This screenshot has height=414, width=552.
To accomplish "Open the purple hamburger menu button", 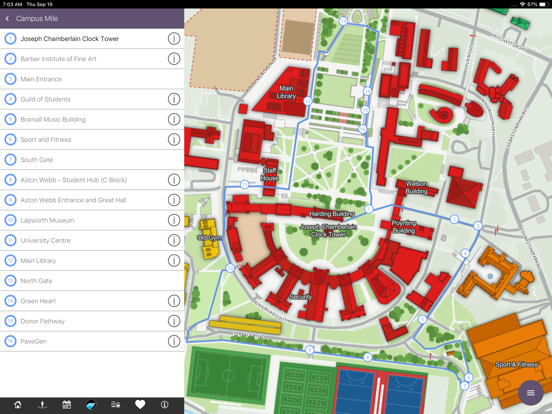I will point(531,393).
